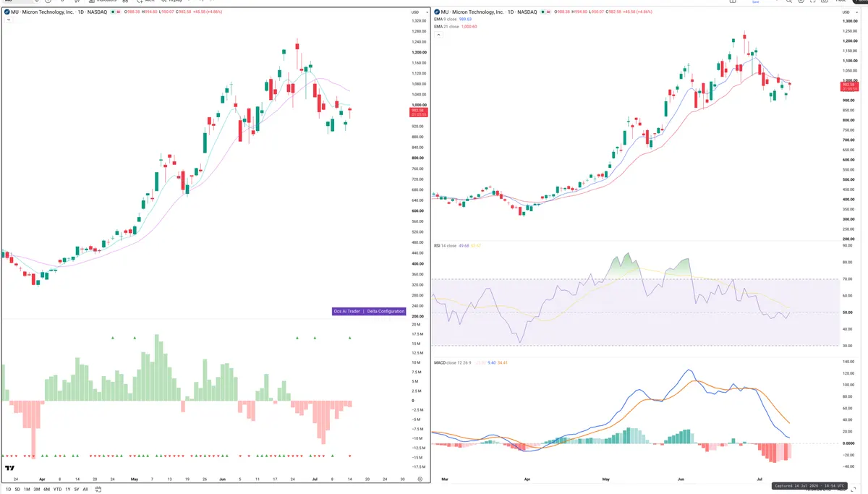The image size is (868, 494).
Task: Click the EMA 9 value 989.63
Action: click(x=465, y=20)
